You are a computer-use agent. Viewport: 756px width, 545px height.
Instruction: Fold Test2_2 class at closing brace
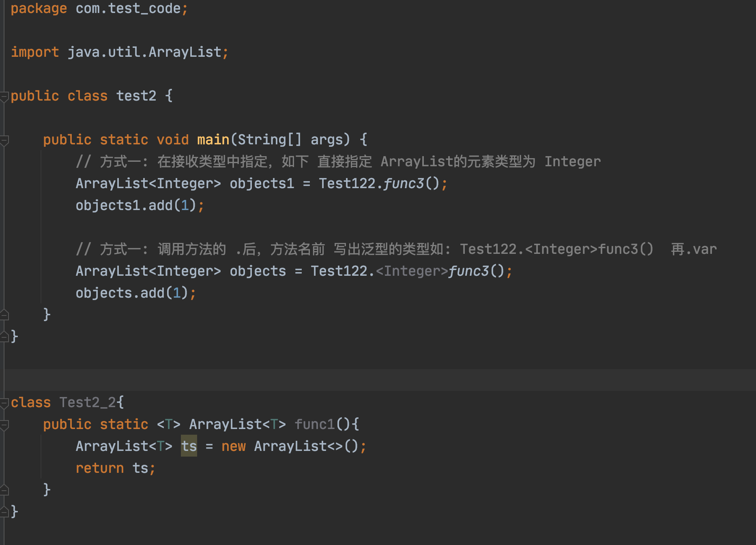[x=4, y=512]
